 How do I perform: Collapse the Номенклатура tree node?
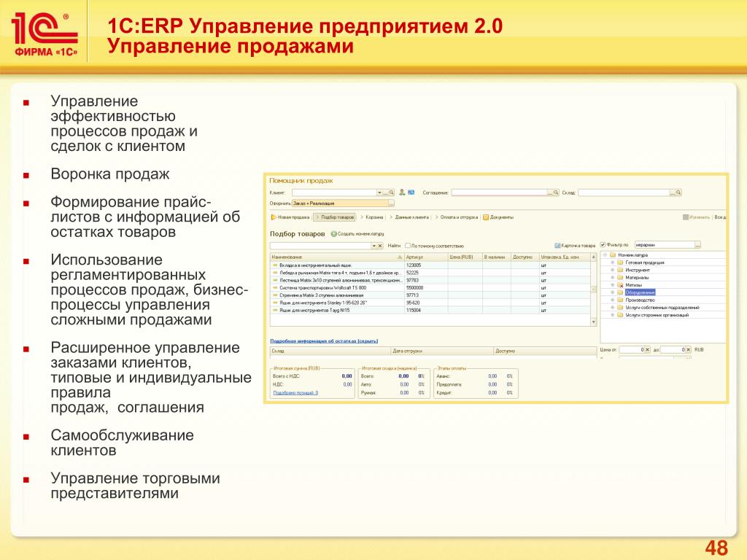click(605, 254)
